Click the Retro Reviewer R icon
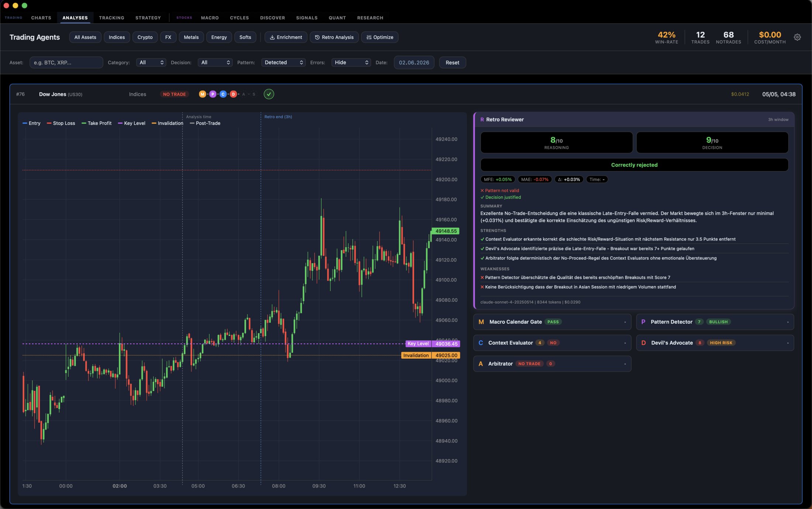The image size is (812, 509). click(482, 120)
